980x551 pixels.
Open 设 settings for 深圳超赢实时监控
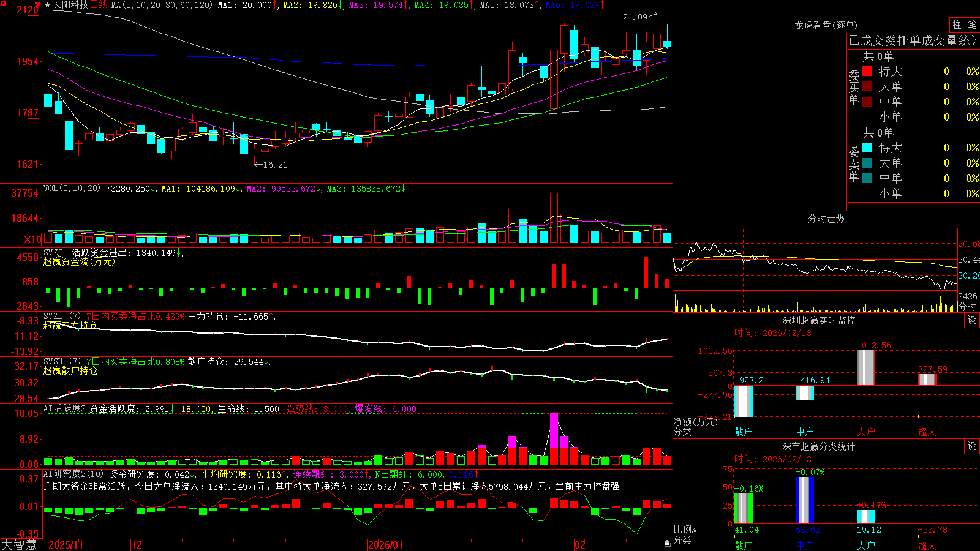(x=972, y=320)
